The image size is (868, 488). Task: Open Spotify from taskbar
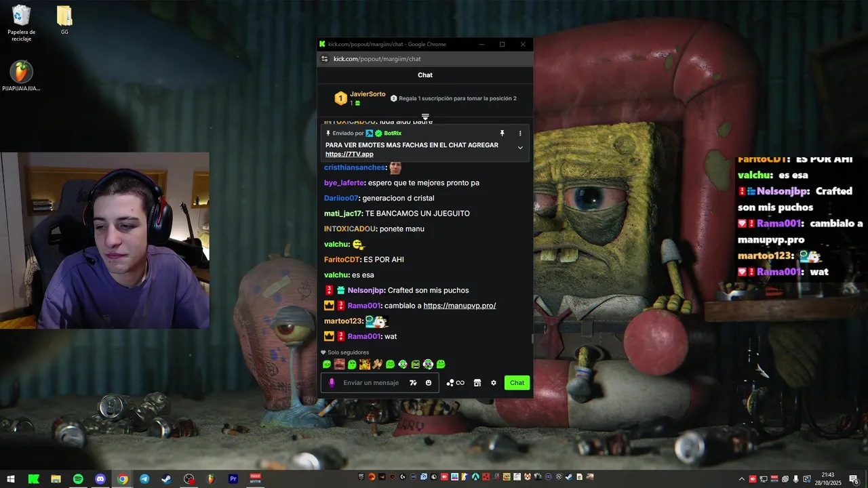click(x=78, y=479)
